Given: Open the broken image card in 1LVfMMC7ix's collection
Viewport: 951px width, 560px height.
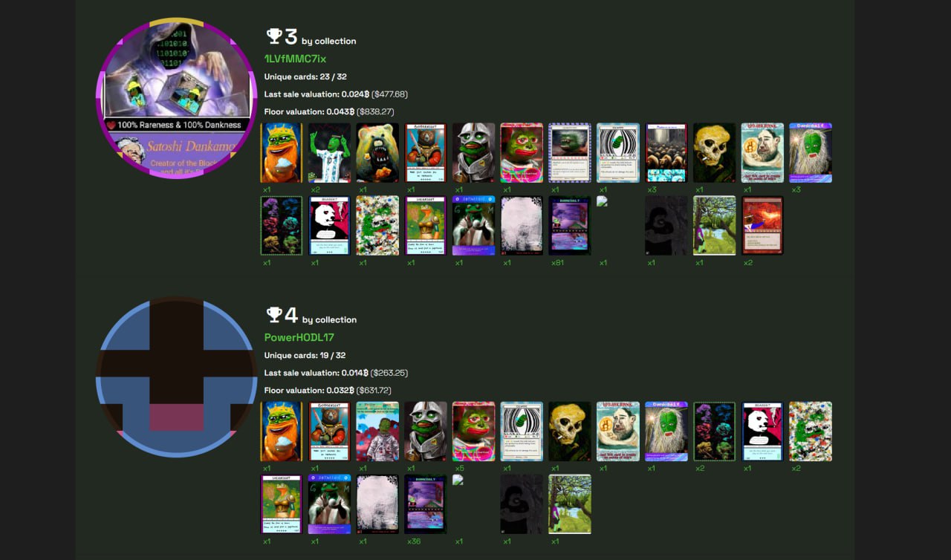Looking at the screenshot, I should click(x=603, y=201).
